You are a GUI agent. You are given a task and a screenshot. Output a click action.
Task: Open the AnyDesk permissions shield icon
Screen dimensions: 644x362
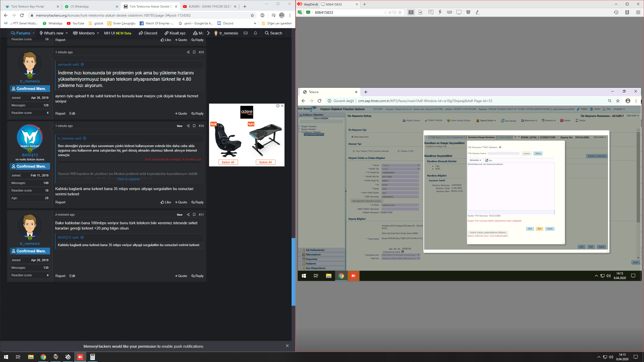(x=468, y=12)
